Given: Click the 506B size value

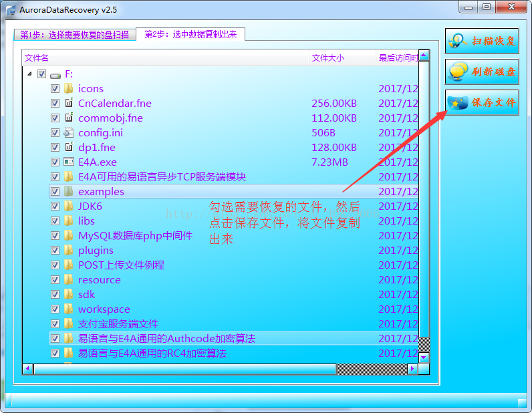Looking at the screenshot, I should click(x=323, y=133).
